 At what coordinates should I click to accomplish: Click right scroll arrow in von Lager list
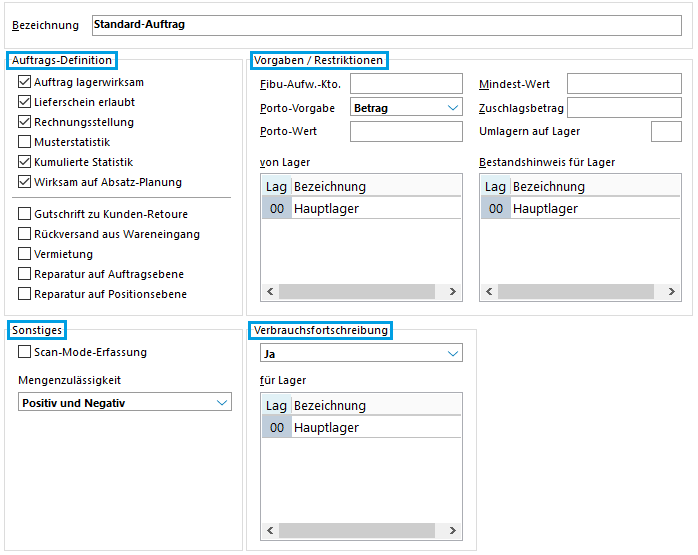click(453, 292)
